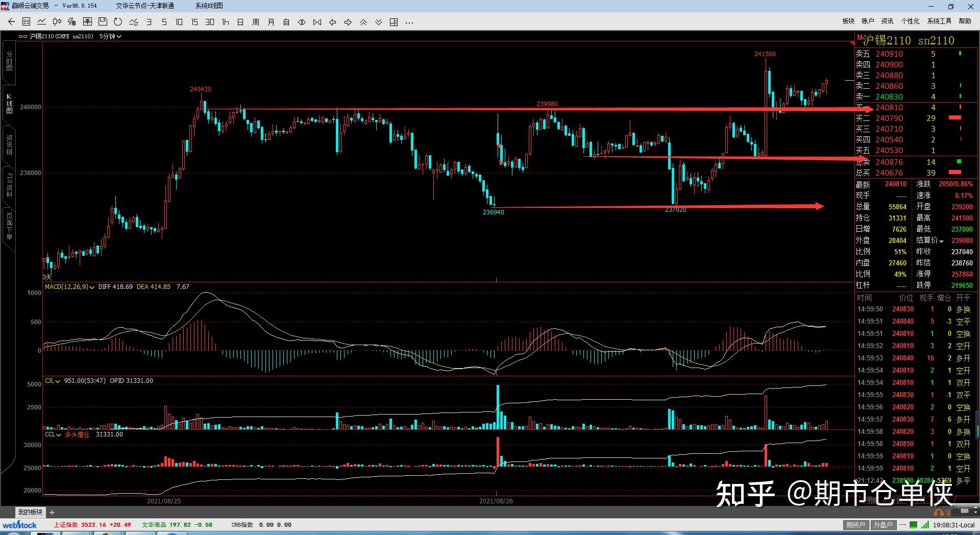This screenshot has height=535, width=980.
Task: Open the 板块 menu
Action: [x=848, y=21]
